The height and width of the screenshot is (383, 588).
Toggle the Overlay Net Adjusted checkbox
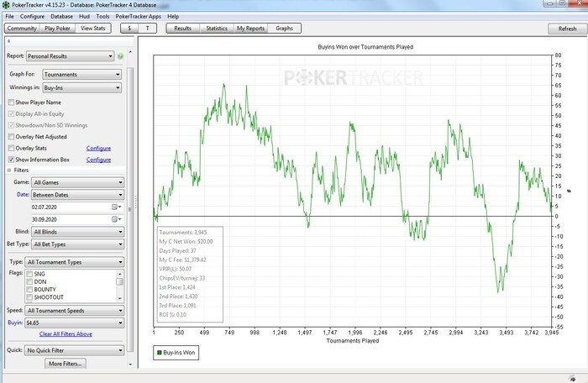(x=11, y=136)
